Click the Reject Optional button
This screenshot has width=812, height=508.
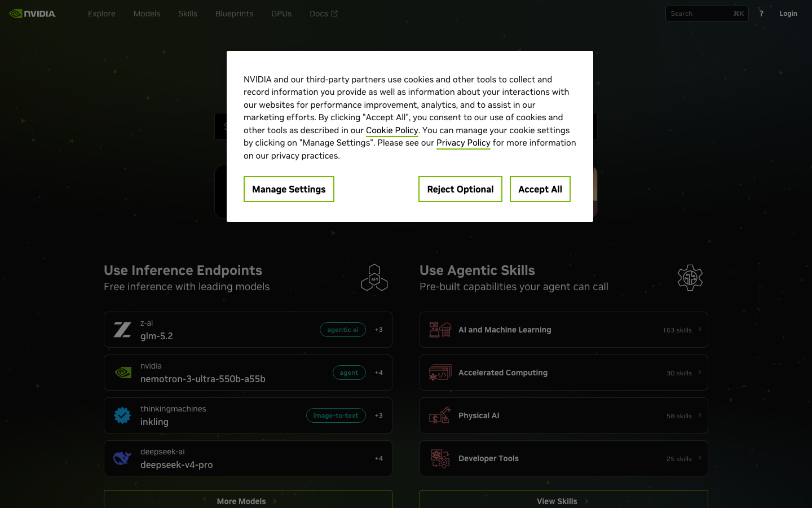[460, 189]
